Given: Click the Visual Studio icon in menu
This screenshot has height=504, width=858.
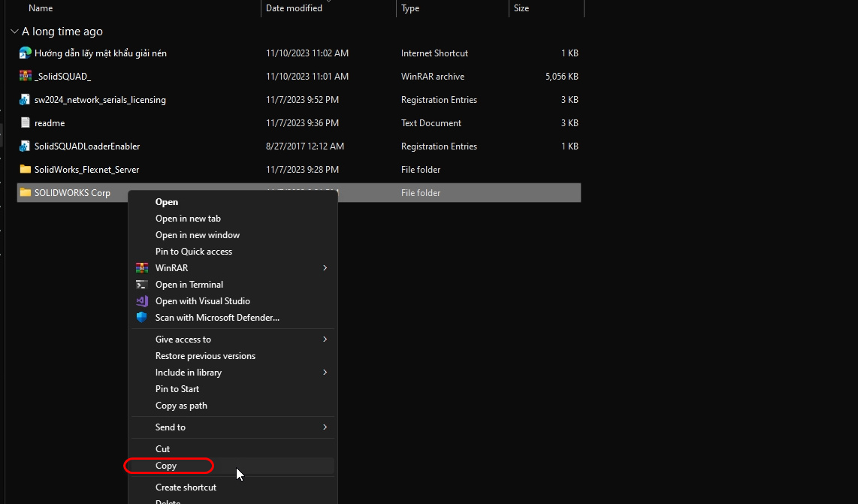Looking at the screenshot, I should [x=142, y=301].
